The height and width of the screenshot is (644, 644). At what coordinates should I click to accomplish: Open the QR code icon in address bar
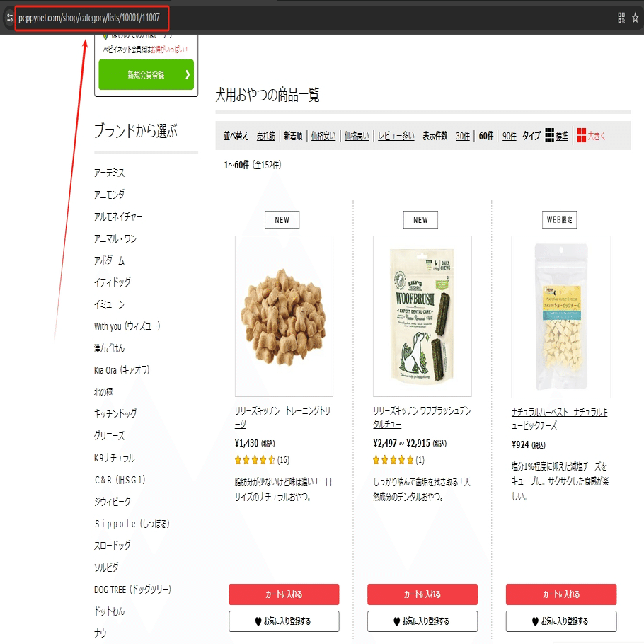coord(621,18)
